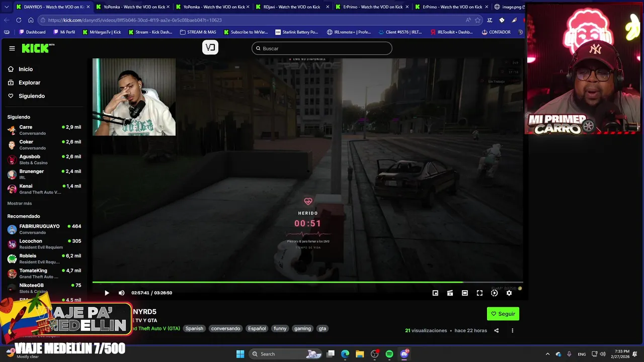Open Agusbob's Slots & Casino stream
Viewport: 644px width, 362px height.
[44, 159]
